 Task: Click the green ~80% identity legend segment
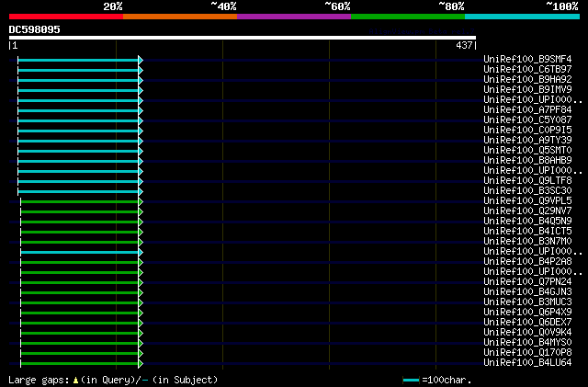point(408,17)
